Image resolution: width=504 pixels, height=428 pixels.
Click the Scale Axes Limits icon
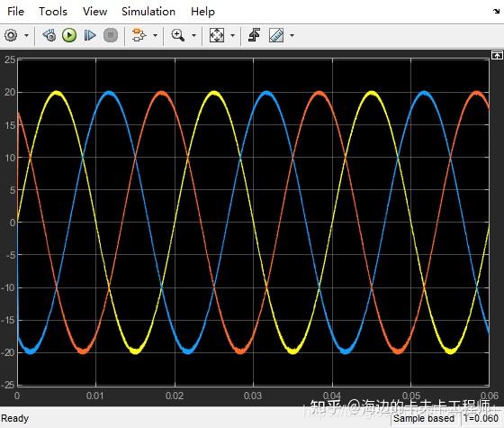coord(217,35)
